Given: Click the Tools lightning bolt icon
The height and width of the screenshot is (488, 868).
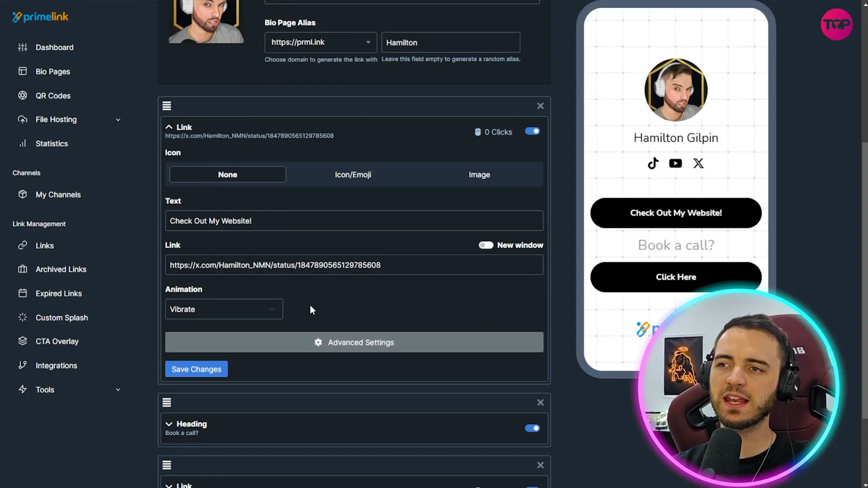Looking at the screenshot, I should click(x=23, y=389).
